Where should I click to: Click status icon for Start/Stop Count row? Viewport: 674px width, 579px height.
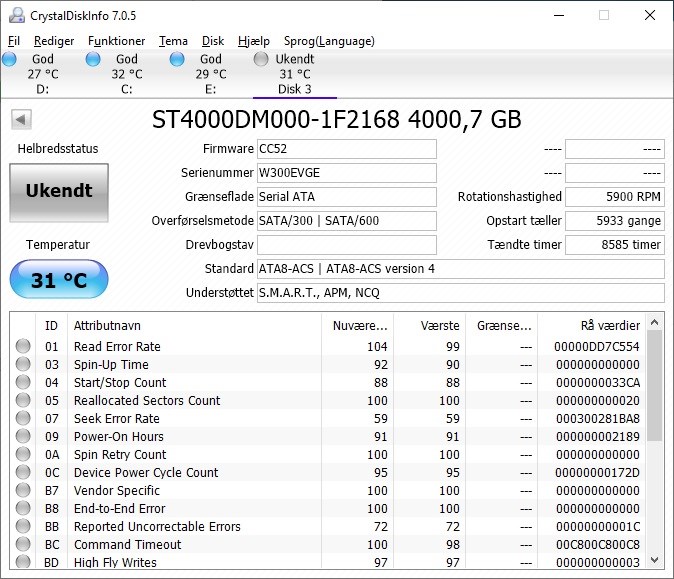point(23,382)
